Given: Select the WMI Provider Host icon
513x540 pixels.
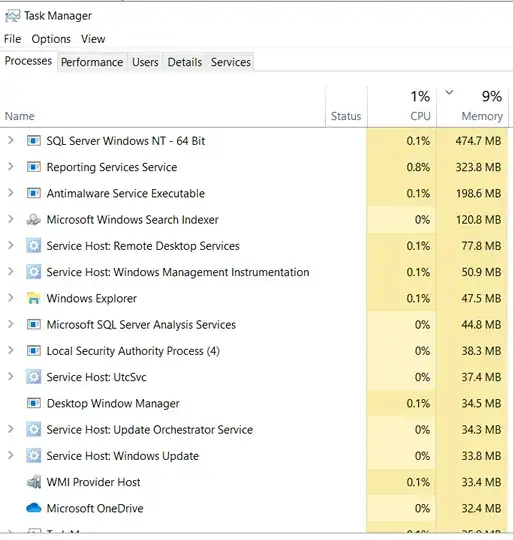Looking at the screenshot, I should click(x=34, y=482).
